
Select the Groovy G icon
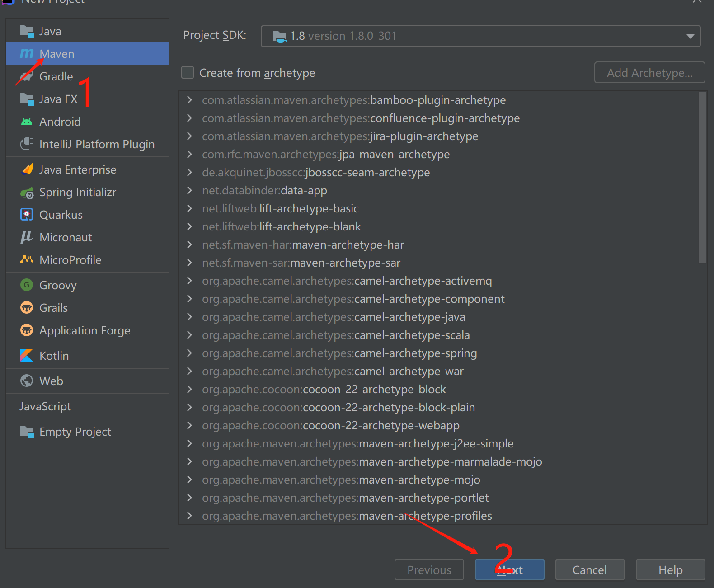click(27, 285)
